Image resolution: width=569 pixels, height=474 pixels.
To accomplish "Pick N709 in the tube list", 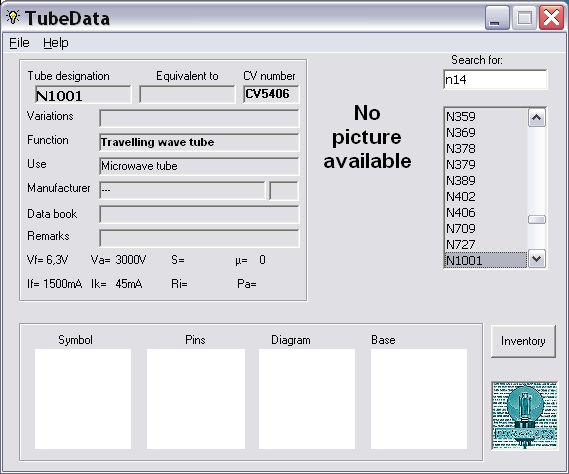I will point(485,228).
